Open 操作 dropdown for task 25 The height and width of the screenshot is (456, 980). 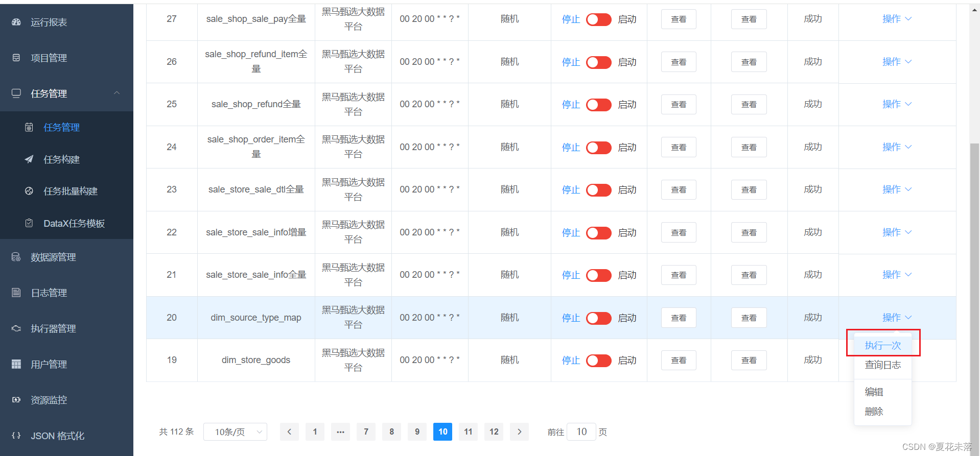pyautogui.click(x=897, y=104)
